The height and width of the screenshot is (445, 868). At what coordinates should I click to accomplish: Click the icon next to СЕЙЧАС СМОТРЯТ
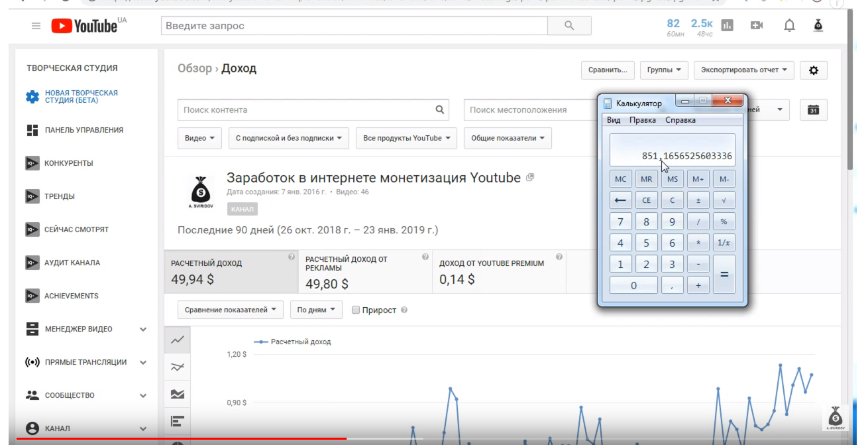(32, 229)
